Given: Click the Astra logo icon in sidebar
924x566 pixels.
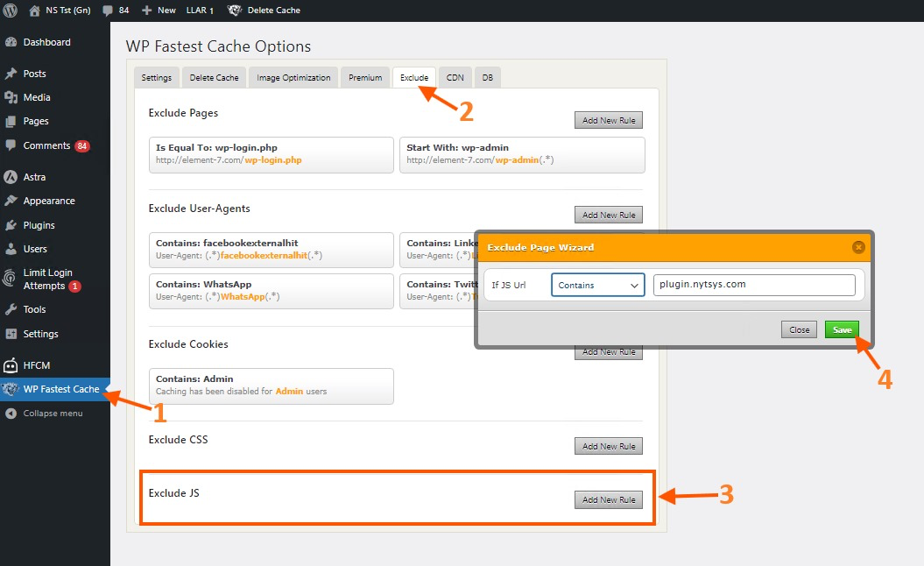Looking at the screenshot, I should (11, 177).
